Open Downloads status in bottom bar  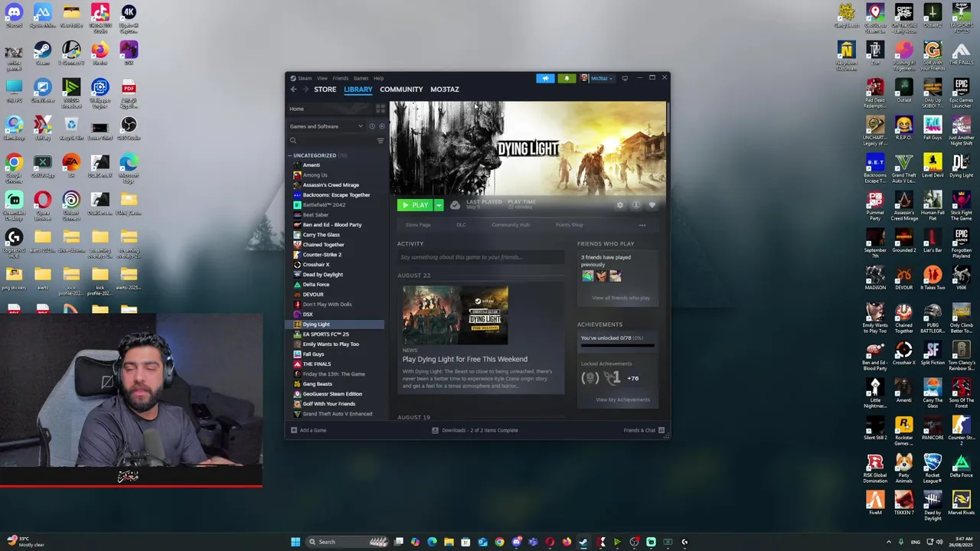[x=475, y=430]
